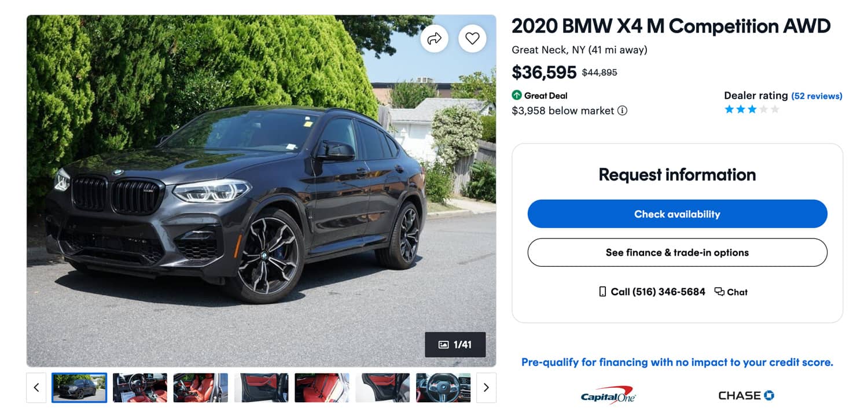Save listing with the heart icon
Viewport: 868px width, 419px height.
[x=472, y=39]
